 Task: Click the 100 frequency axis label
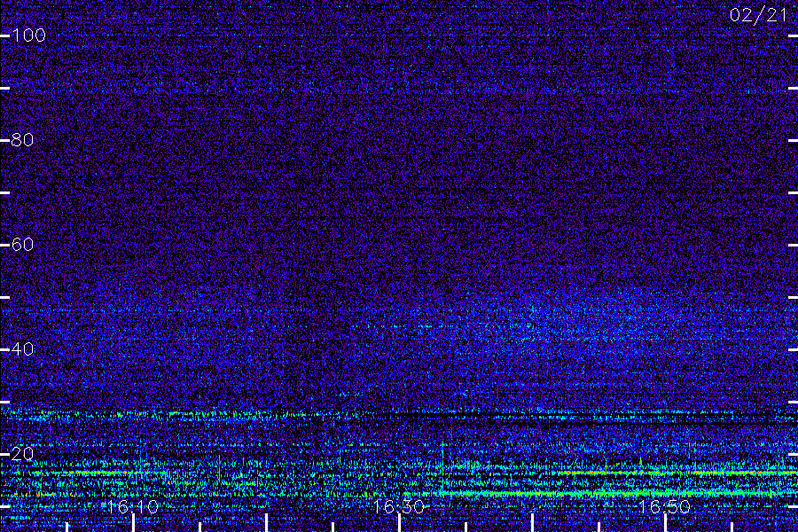[x=28, y=35]
